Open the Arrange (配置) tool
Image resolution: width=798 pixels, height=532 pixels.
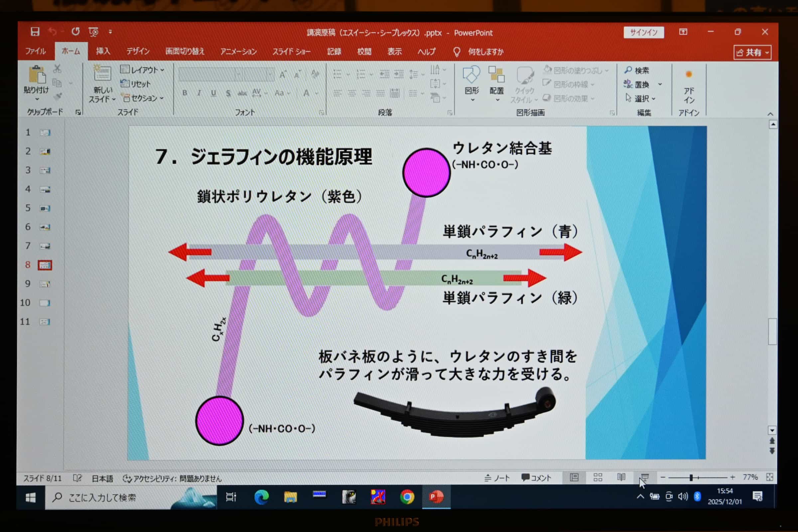(496, 75)
